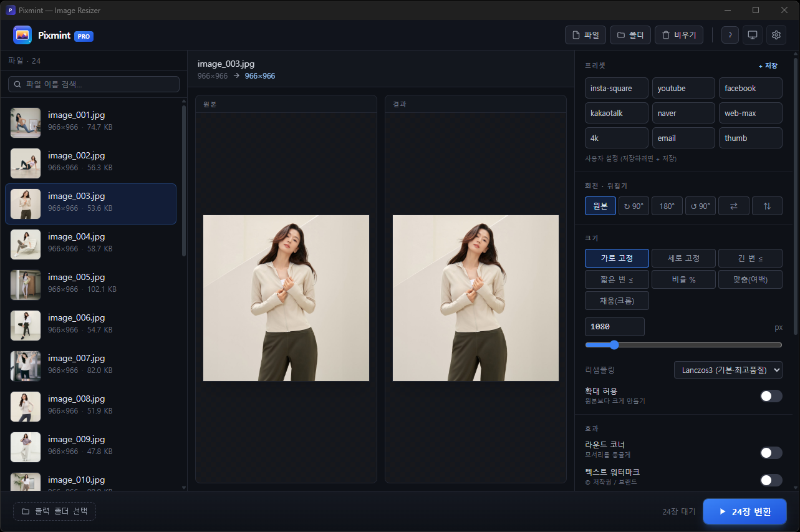This screenshot has width=800, height=532.
Task: Select 짧은 변 ≤ size mode
Action: coord(617,279)
